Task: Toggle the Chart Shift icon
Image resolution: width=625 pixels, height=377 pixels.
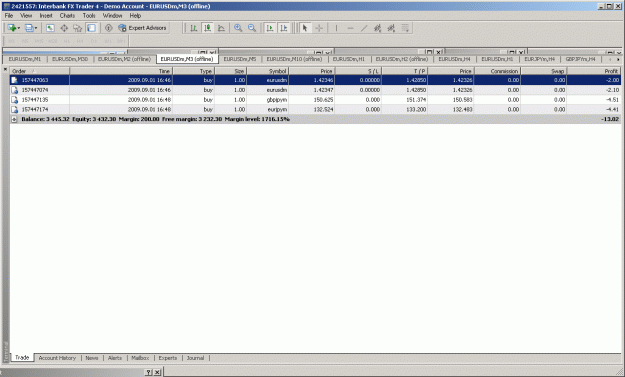Action: [x=283, y=28]
